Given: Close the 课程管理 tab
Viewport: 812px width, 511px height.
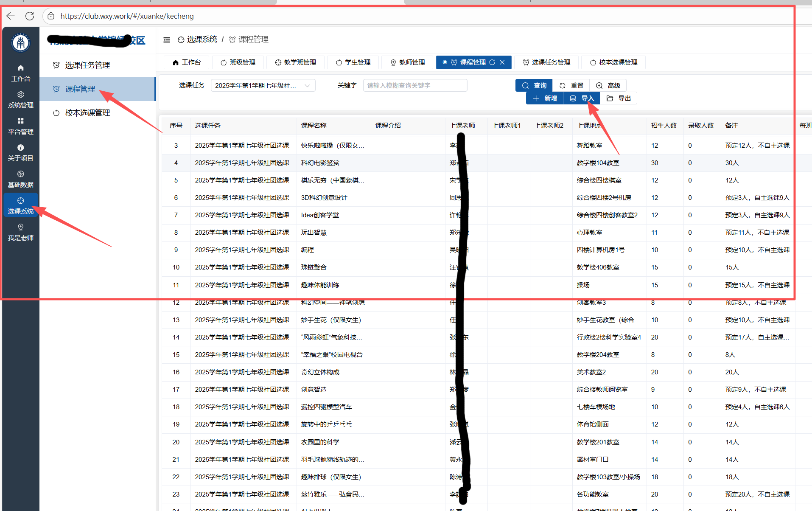Looking at the screenshot, I should pos(502,62).
